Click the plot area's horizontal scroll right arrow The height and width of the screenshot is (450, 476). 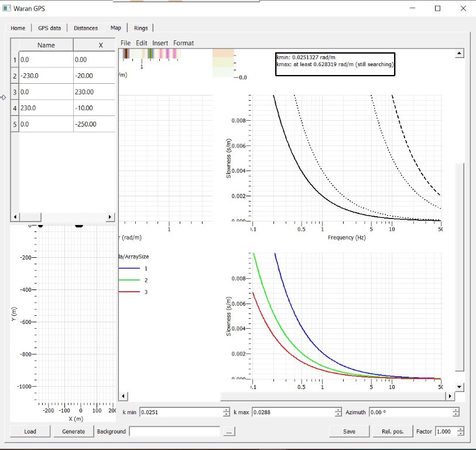click(450, 397)
